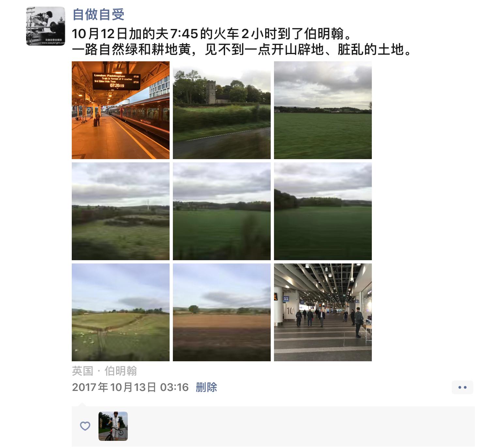Open the middle-right treeline field photo
Screen dimensions: 501x448
[323, 211]
